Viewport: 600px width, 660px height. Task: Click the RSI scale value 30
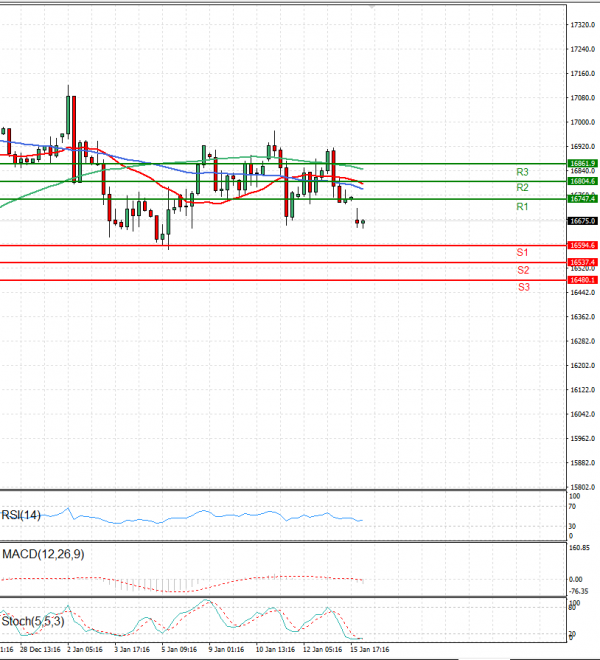572,526
